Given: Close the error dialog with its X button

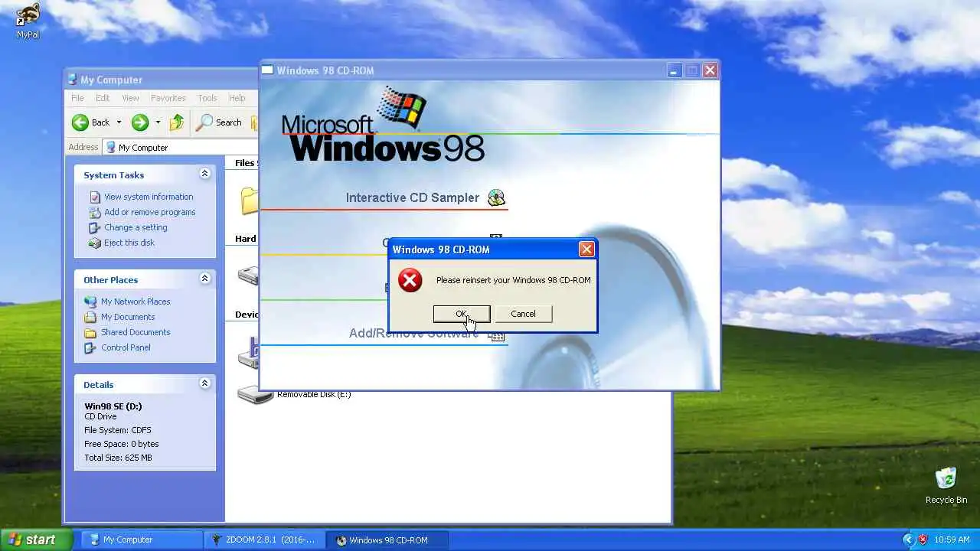Looking at the screenshot, I should [x=586, y=249].
